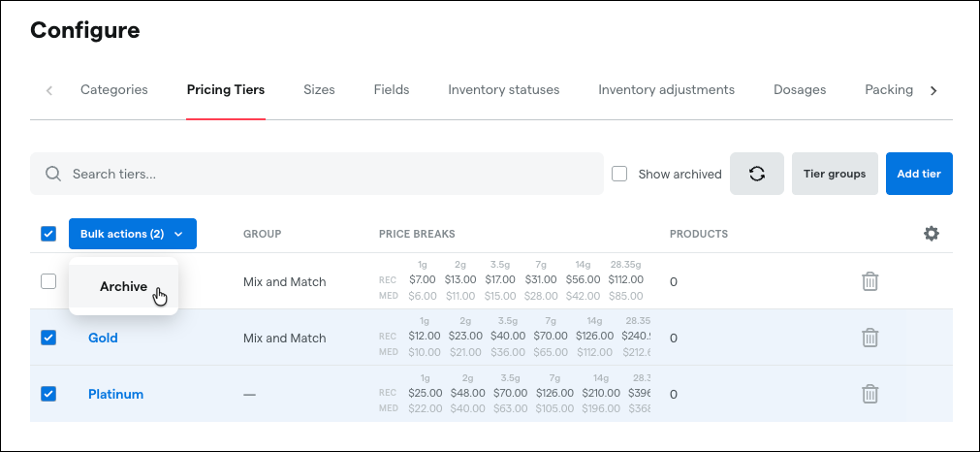Choose Archive from the bulk actions menu
The width and height of the screenshot is (980, 452).
pos(124,287)
